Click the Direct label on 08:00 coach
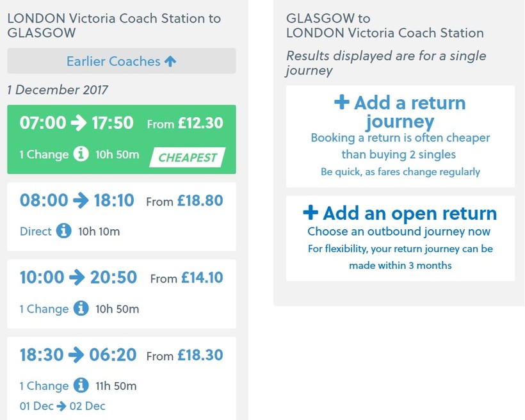Screen dimensions: 525x420 35,232
